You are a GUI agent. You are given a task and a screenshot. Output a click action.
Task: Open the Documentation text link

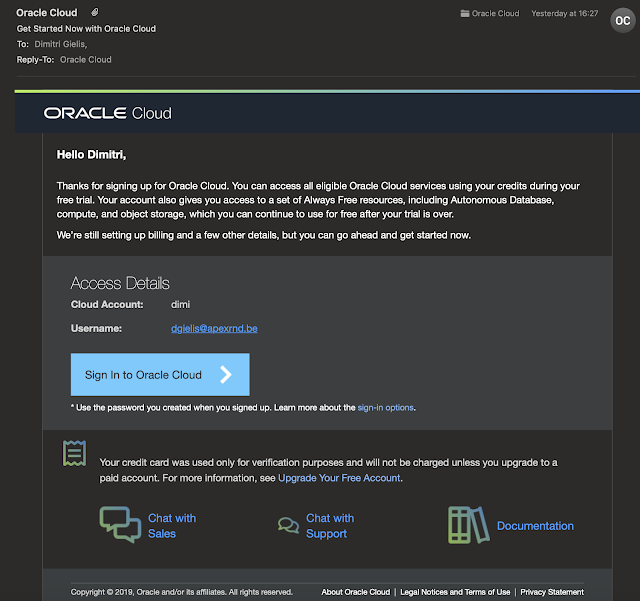click(x=535, y=526)
